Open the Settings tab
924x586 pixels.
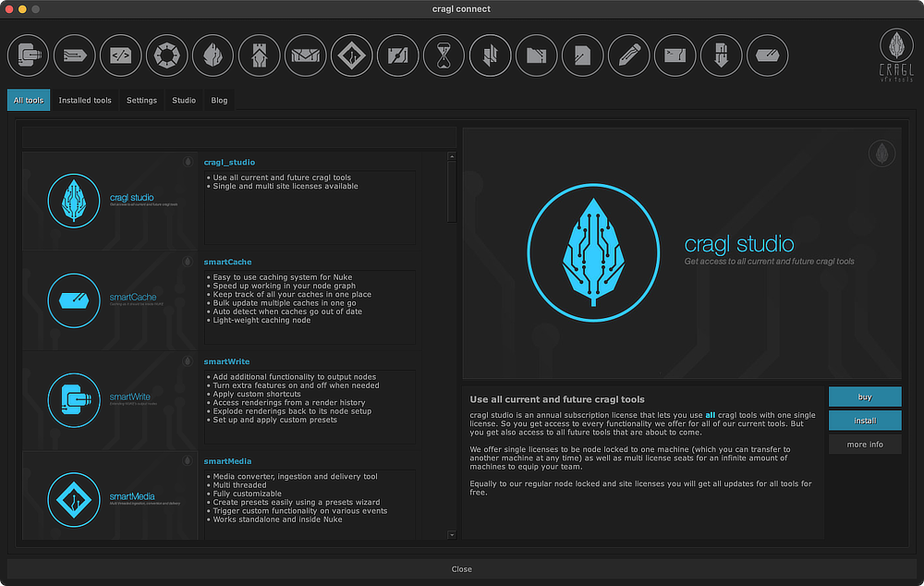141,100
